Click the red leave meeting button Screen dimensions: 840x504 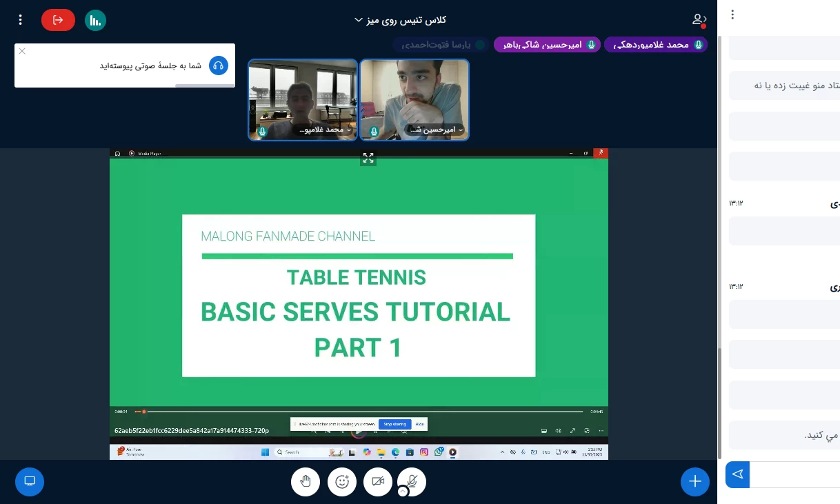tap(58, 20)
